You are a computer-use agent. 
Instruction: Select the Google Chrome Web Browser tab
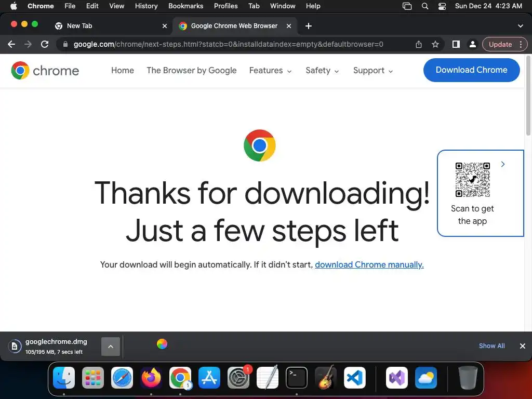point(234,26)
